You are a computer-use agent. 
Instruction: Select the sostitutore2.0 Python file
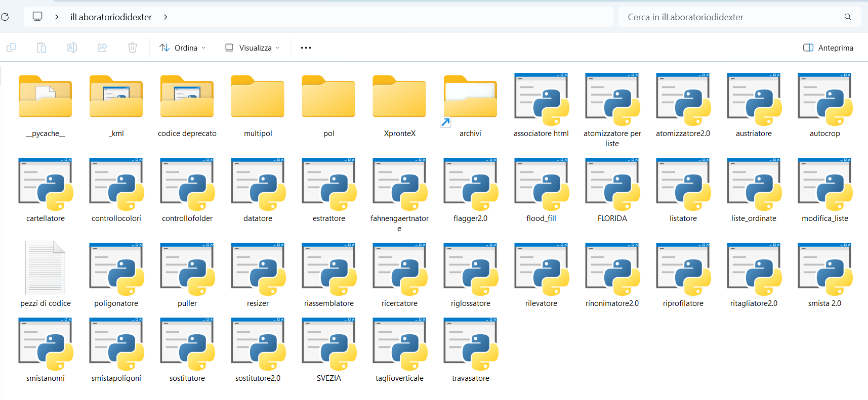click(258, 351)
